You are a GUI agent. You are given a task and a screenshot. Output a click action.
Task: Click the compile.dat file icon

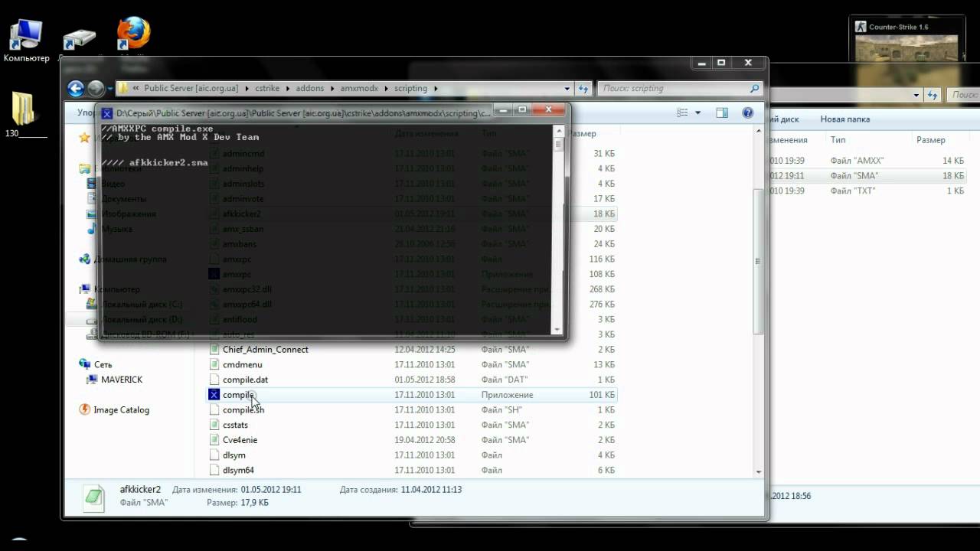[215, 380]
